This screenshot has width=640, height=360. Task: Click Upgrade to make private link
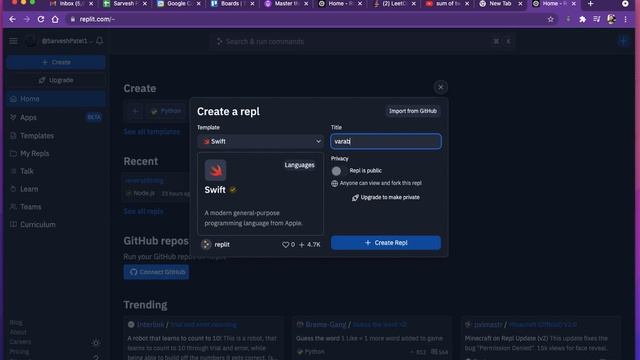[x=386, y=198]
